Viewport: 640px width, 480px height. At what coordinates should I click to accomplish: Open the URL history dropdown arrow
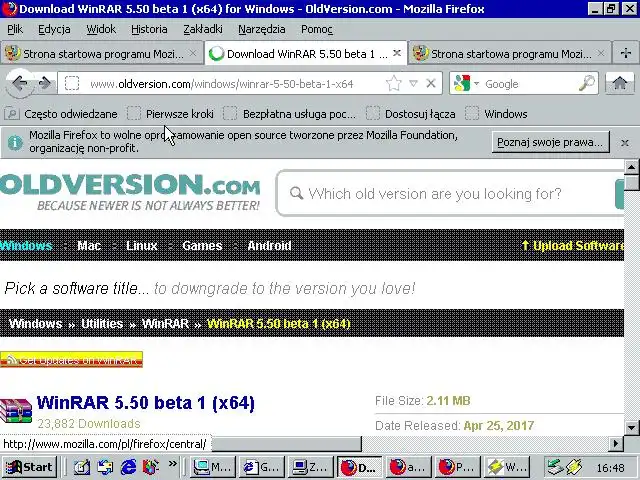(x=413, y=84)
